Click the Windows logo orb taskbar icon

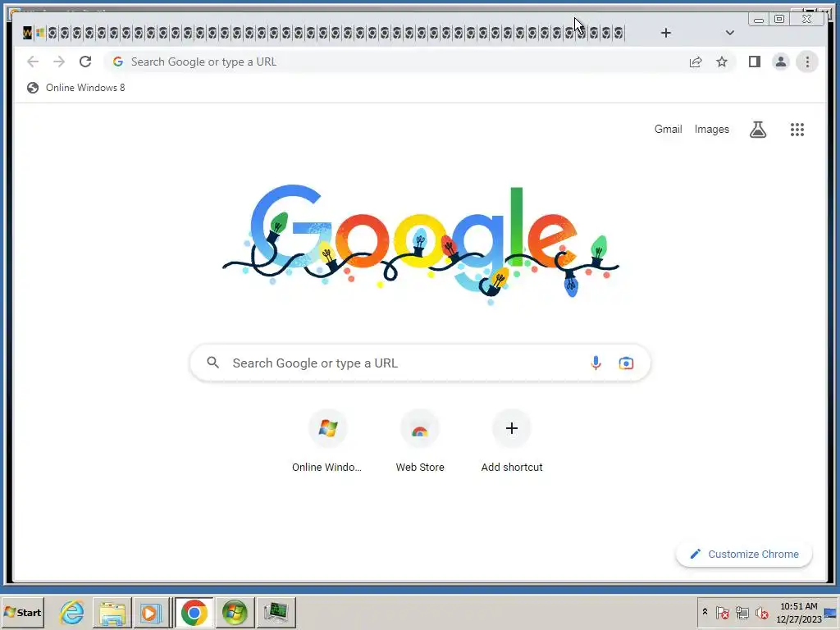235,612
